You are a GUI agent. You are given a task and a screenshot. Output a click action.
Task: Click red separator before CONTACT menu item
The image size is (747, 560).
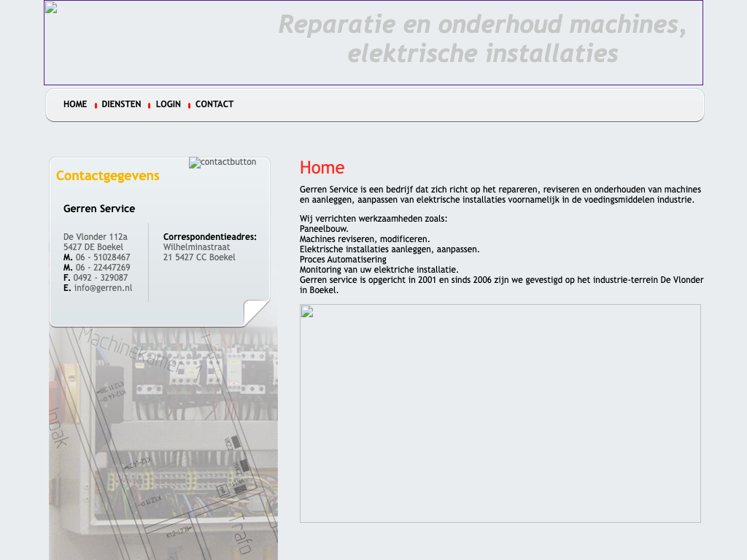click(x=189, y=106)
